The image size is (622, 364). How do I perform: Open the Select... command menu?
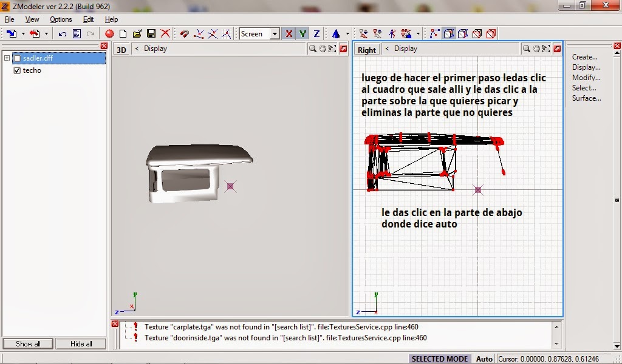pos(584,88)
